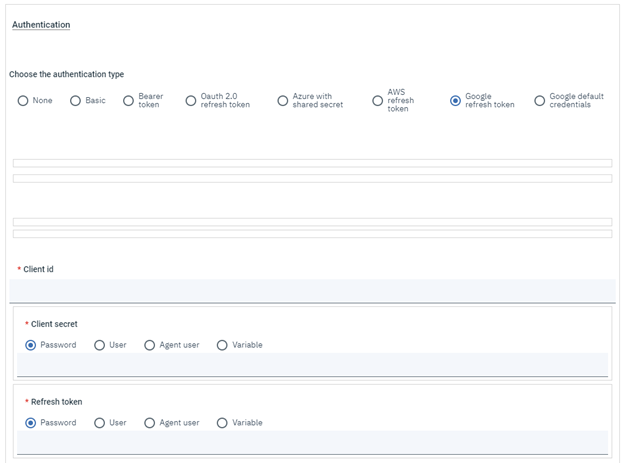
Task: Select Google default credentials option
Action: pyautogui.click(x=540, y=101)
